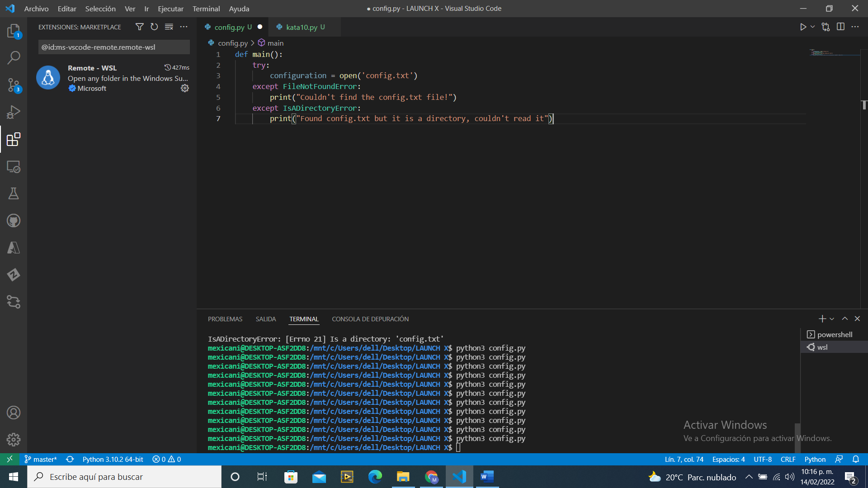Screen dimensions: 868x488
Task: Maximize the terminal panel size
Action: coord(844,319)
